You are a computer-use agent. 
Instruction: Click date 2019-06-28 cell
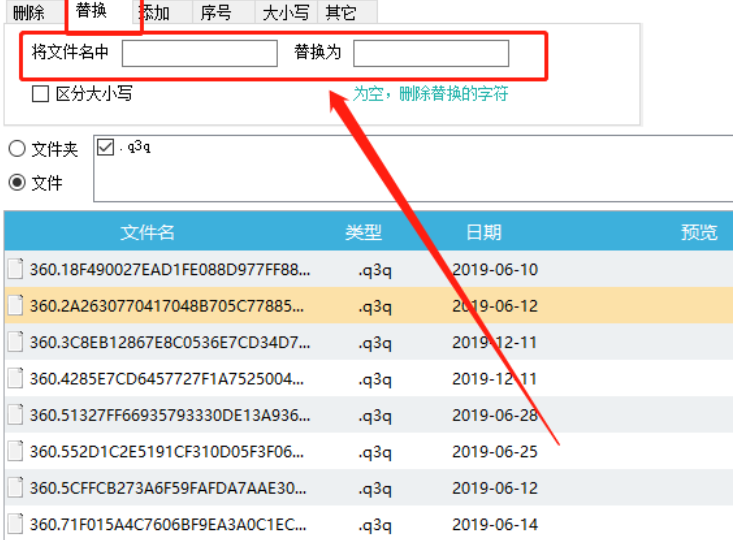[x=495, y=415]
